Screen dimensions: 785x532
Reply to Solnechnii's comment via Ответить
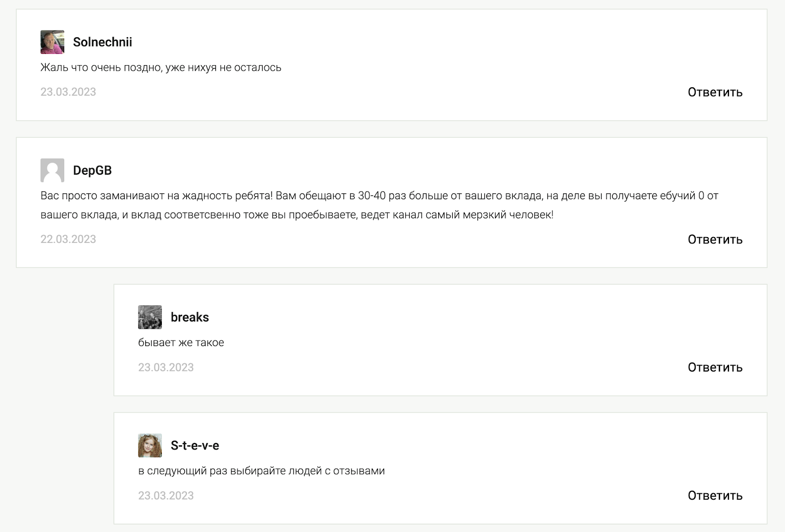tap(715, 92)
